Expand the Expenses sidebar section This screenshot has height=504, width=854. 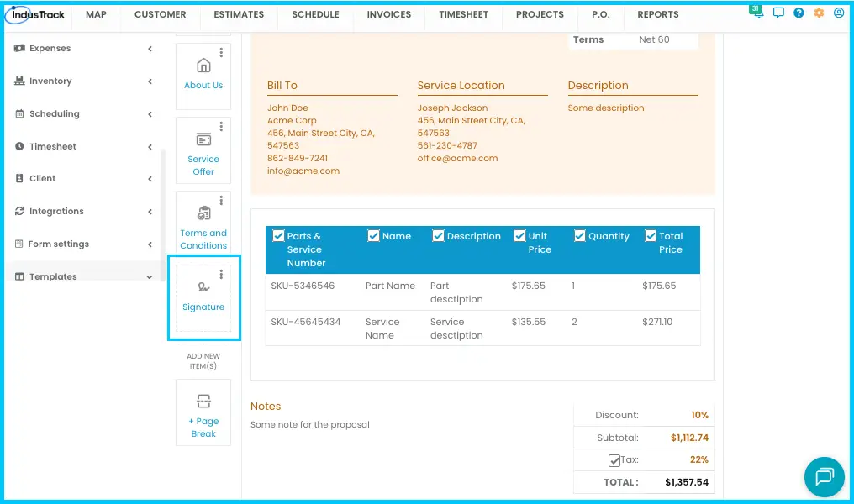point(82,49)
